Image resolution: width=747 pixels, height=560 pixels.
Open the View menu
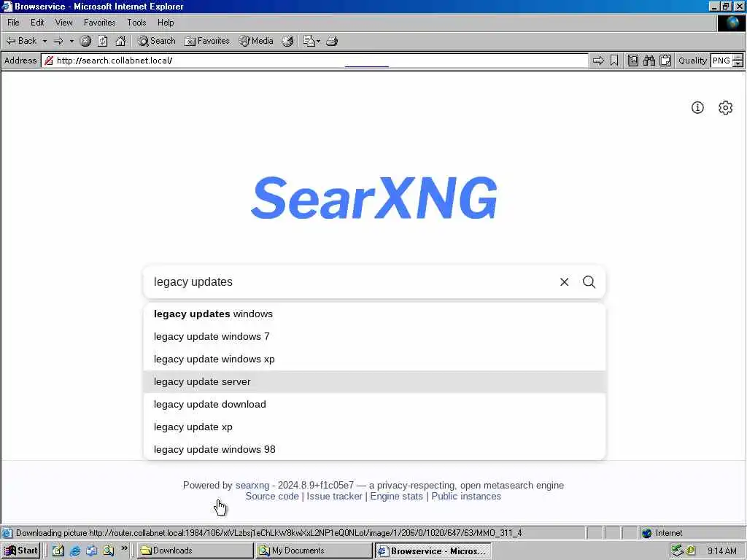[64, 23]
